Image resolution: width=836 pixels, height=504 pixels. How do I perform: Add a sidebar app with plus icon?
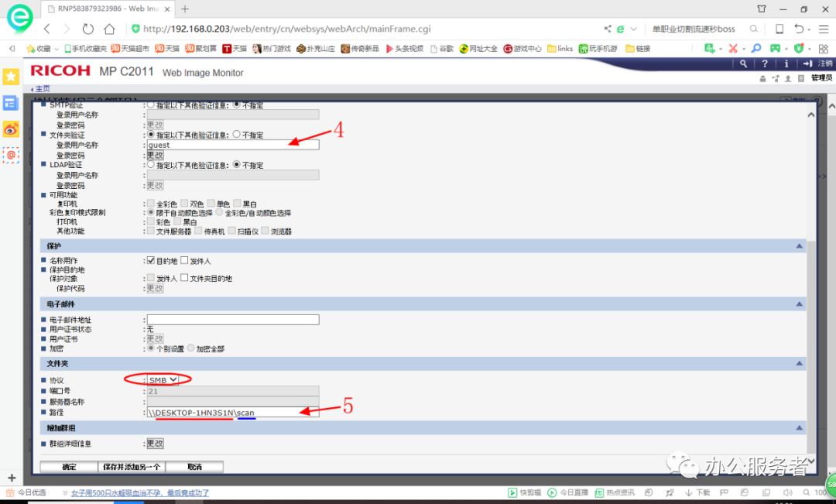point(12,478)
